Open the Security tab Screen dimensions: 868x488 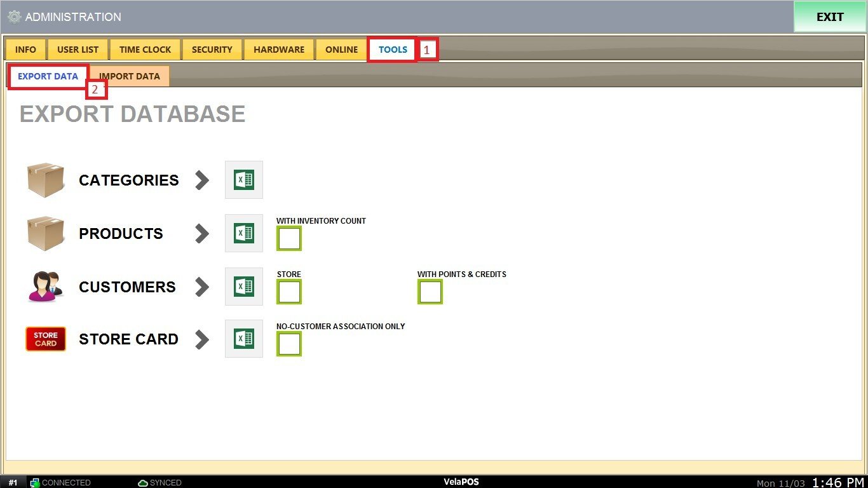coord(212,50)
